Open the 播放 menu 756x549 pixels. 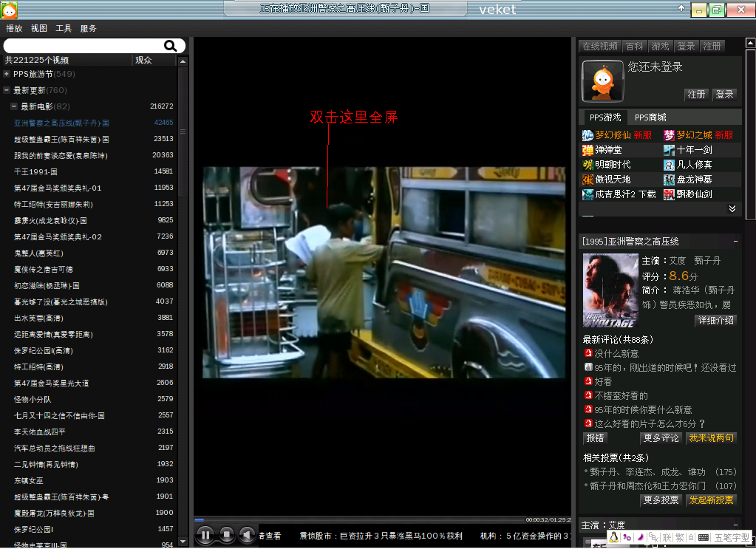tap(14, 28)
